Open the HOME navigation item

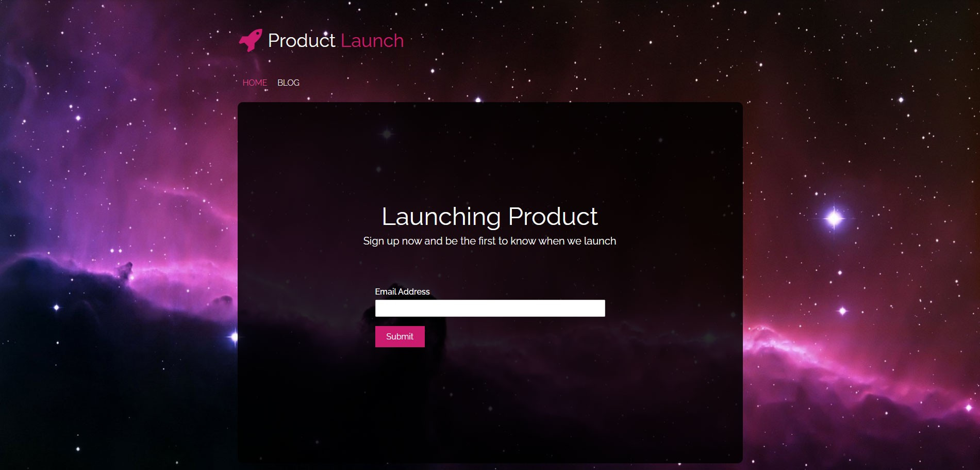click(255, 83)
